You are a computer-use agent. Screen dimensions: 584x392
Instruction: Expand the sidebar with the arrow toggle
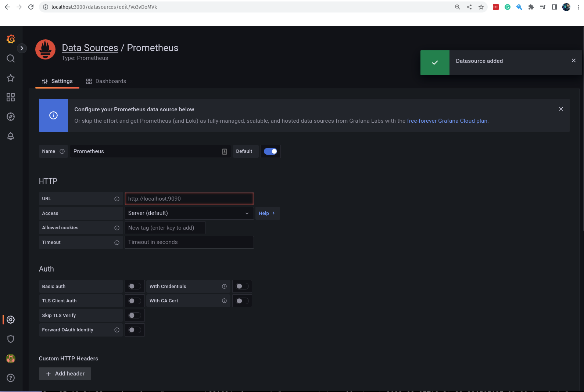(22, 48)
